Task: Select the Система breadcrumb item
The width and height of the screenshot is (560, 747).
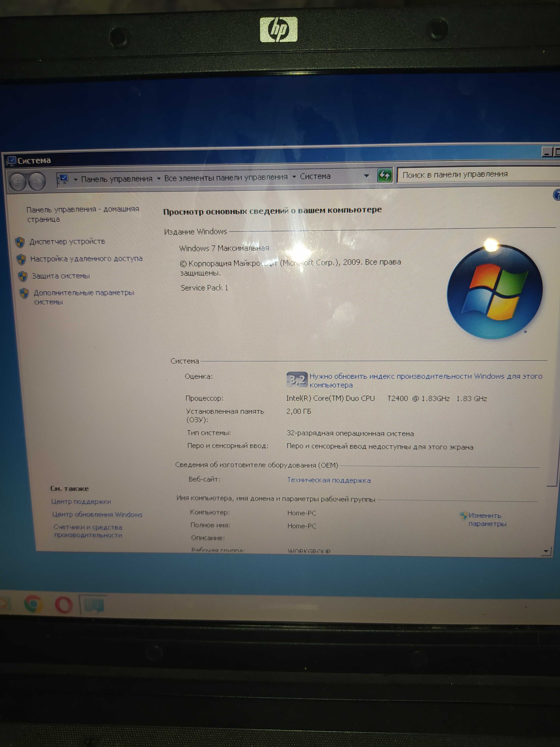Action: (x=315, y=176)
